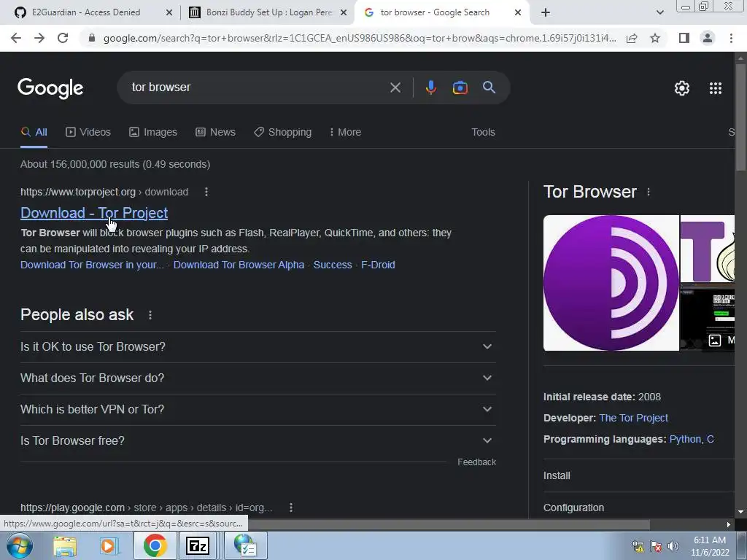Click the Action Center flag tray icon
Viewport: 747px width, 560px height.
[656, 546]
